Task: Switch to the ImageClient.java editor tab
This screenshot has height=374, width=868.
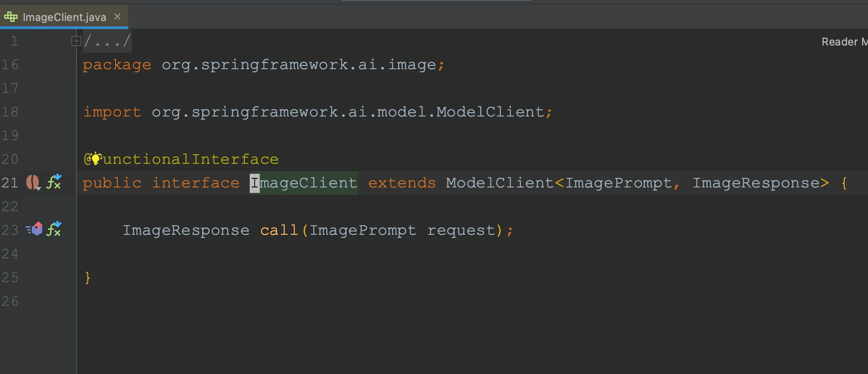Action: coord(64,17)
